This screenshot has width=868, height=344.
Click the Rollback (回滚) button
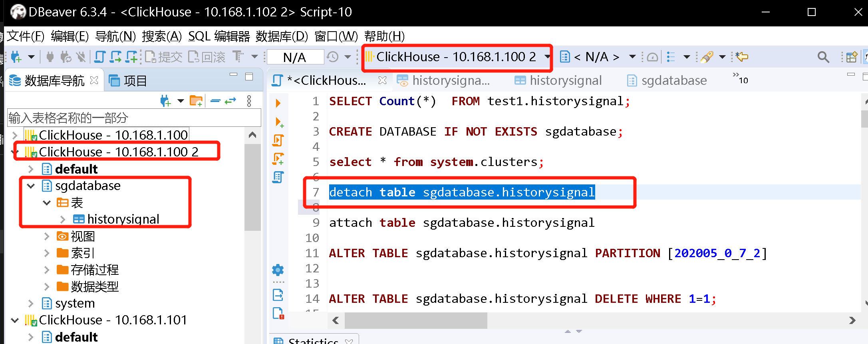[207, 57]
